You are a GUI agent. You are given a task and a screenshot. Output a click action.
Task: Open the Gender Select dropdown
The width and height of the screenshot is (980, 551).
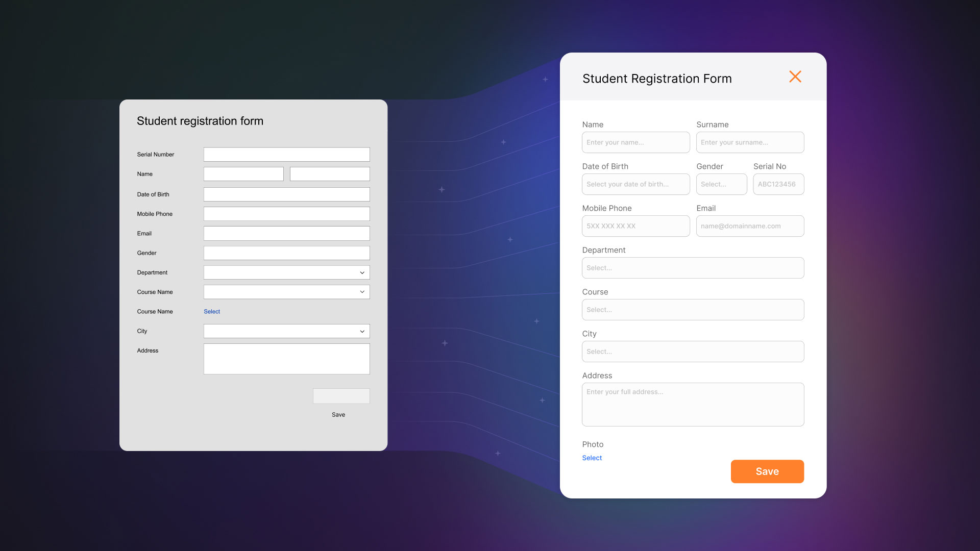[721, 184]
